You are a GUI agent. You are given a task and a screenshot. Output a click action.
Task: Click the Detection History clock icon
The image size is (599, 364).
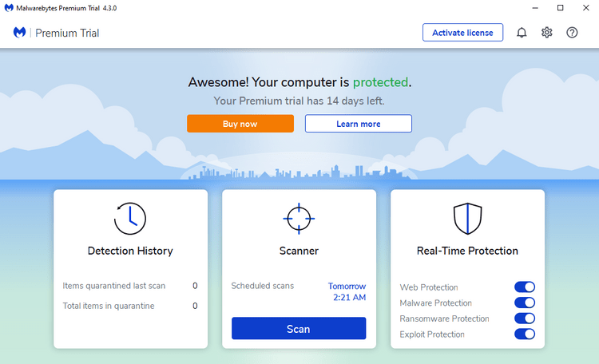click(130, 218)
